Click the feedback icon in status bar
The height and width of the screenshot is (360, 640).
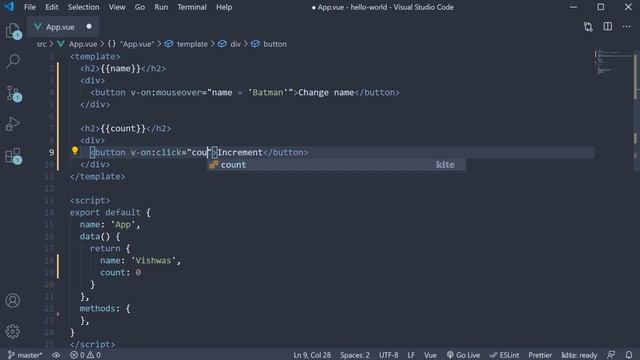(x=611, y=355)
